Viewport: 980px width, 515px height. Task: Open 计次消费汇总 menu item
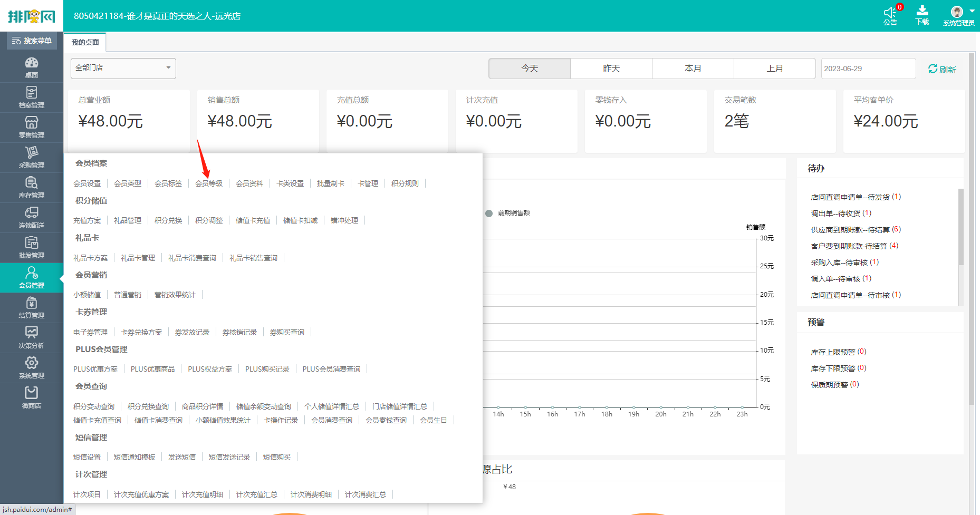pyautogui.click(x=366, y=494)
